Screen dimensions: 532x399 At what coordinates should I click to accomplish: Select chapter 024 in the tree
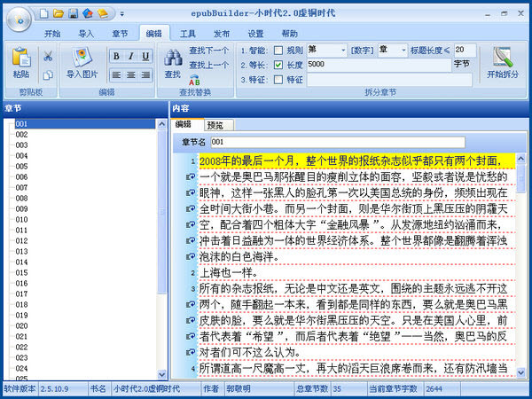pyautogui.click(x=21, y=369)
